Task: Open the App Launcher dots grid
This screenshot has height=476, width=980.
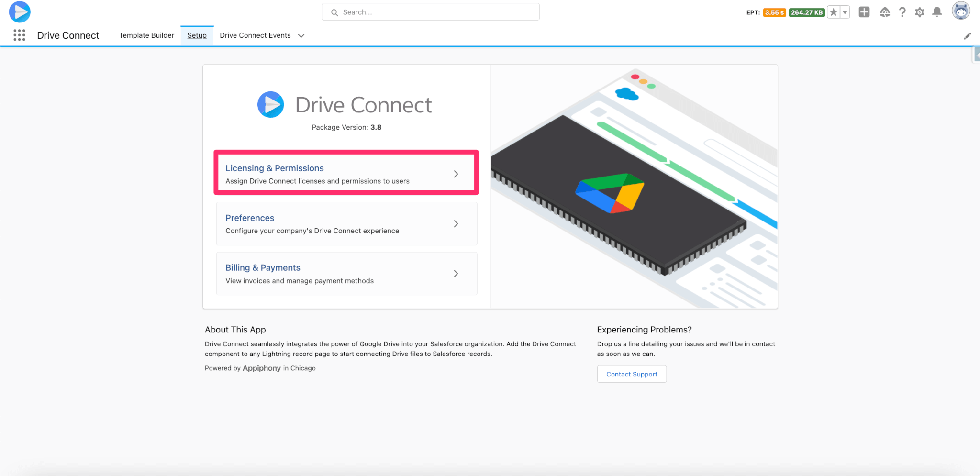Action: [19, 35]
